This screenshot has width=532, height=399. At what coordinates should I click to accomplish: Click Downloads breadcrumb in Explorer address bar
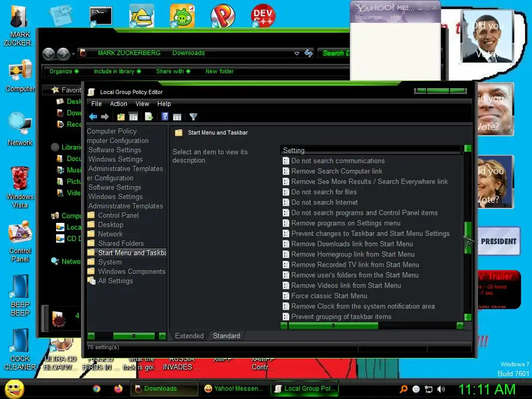[x=188, y=53]
